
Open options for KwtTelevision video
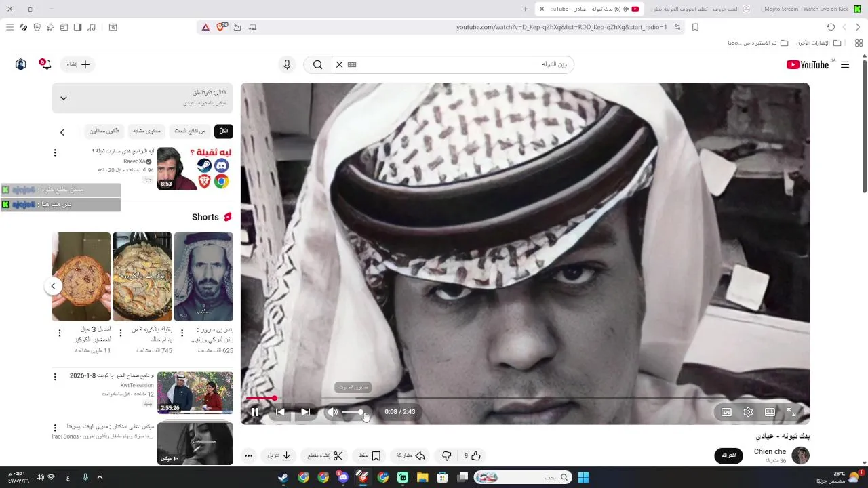(55, 377)
